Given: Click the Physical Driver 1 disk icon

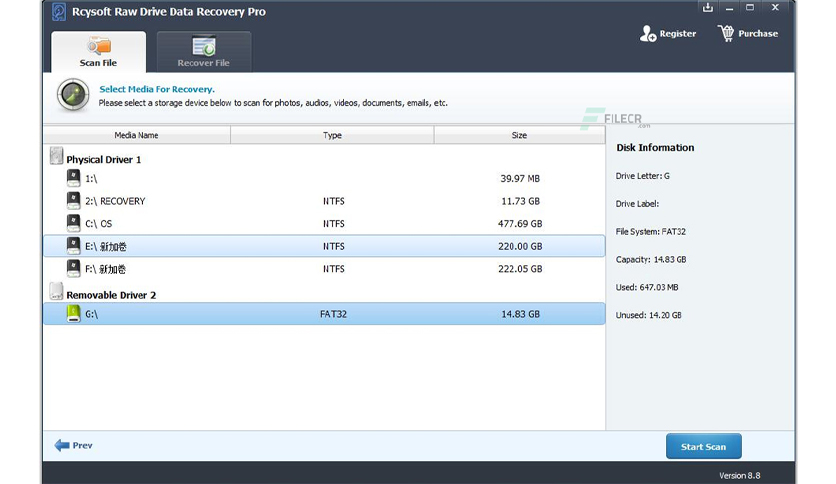Looking at the screenshot, I should 56,156.
